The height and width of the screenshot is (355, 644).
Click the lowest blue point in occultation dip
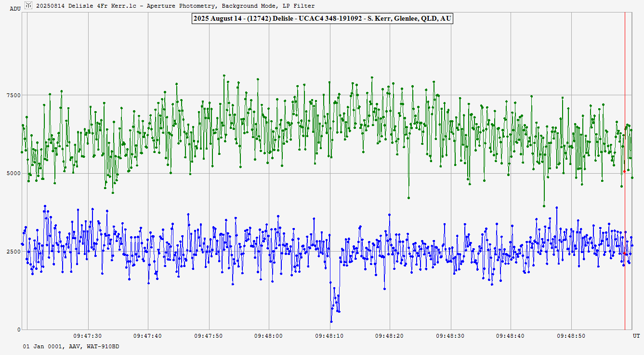[x=331, y=321]
